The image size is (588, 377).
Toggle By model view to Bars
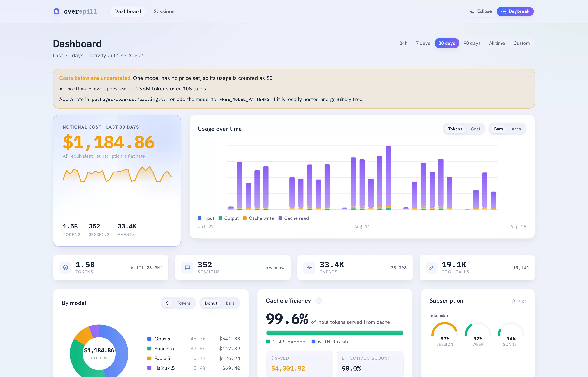[x=230, y=303]
